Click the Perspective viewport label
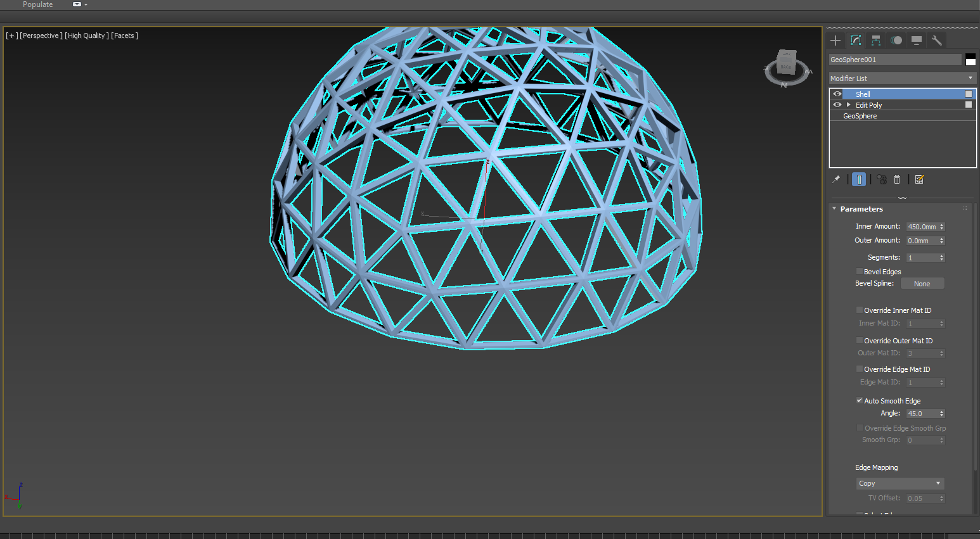 pos(39,35)
